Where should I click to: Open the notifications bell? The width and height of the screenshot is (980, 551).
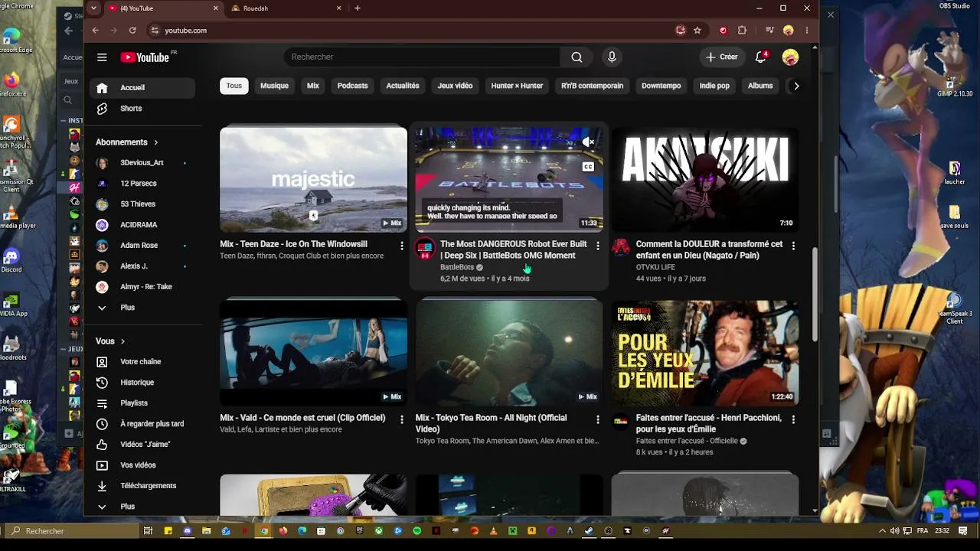[x=761, y=57]
